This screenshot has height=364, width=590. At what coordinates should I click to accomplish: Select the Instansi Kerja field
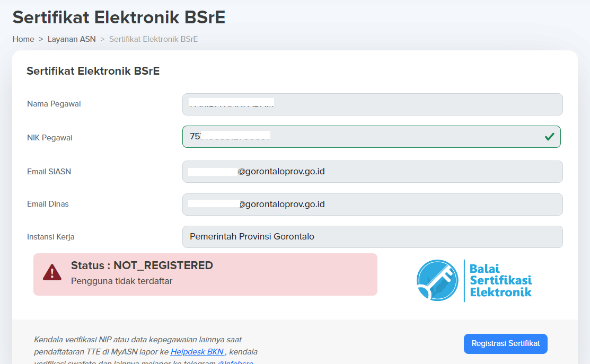coord(373,237)
